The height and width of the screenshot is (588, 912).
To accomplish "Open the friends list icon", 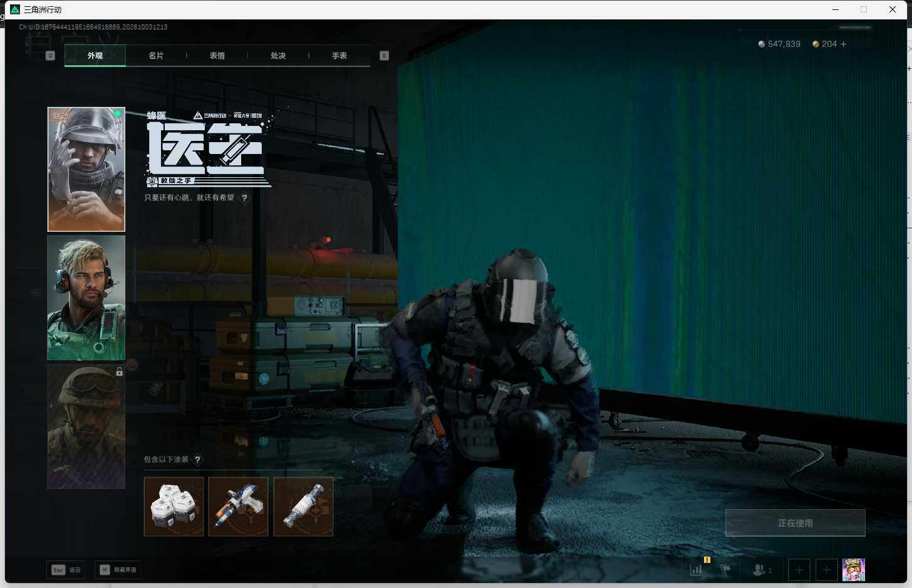I will coord(762,570).
